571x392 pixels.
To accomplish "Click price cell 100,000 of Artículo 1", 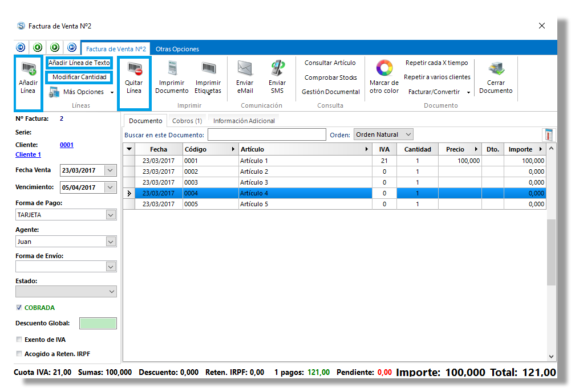I will (x=460, y=161).
